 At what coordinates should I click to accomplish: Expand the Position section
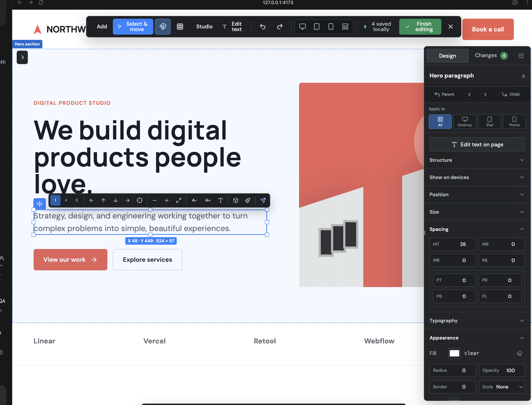tap(477, 195)
